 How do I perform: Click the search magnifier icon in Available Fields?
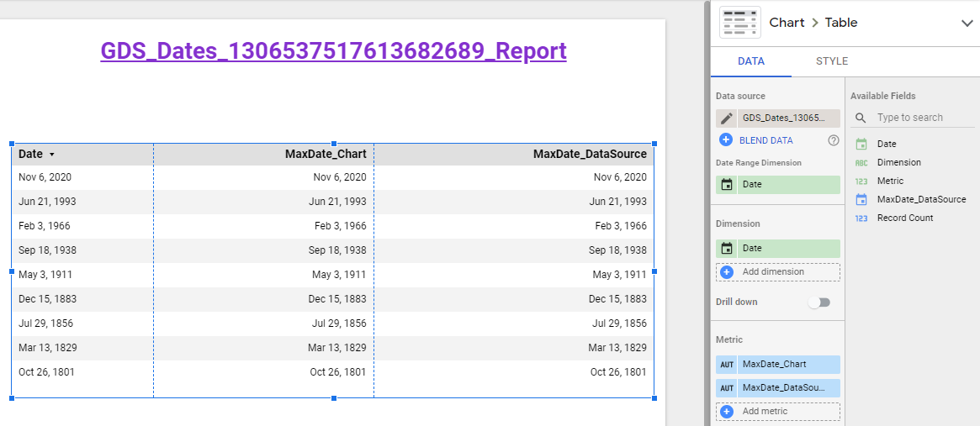[x=861, y=118]
